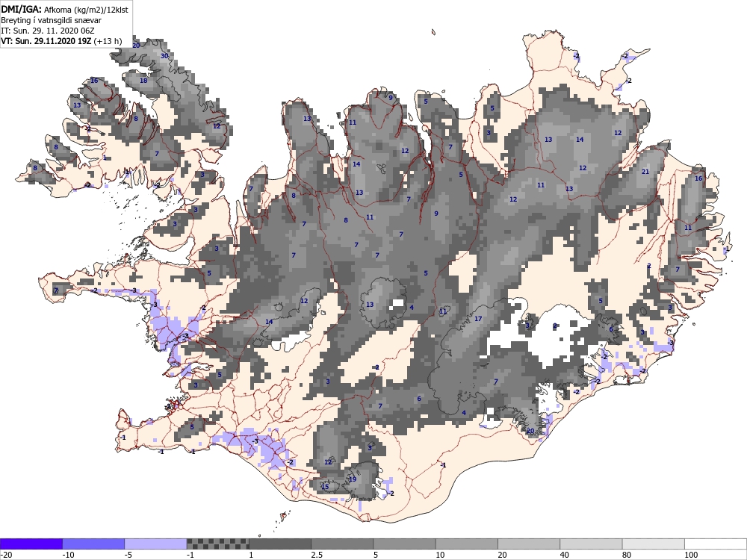The height and width of the screenshot is (560, 747).
Task: Click the 'DMI/IGA: Afkoma (kg/m2)/12klst' title text
Action: click(64, 9)
